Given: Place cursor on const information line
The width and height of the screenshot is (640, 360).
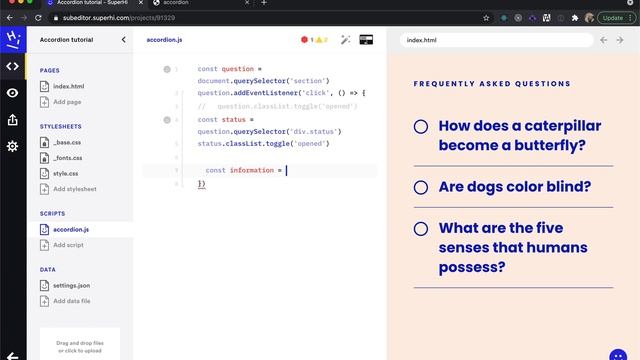Looking at the screenshot, I should pos(260,170).
